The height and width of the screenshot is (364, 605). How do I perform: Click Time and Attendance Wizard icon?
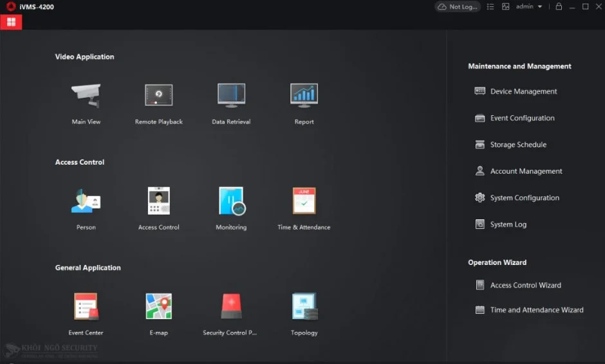coord(479,310)
